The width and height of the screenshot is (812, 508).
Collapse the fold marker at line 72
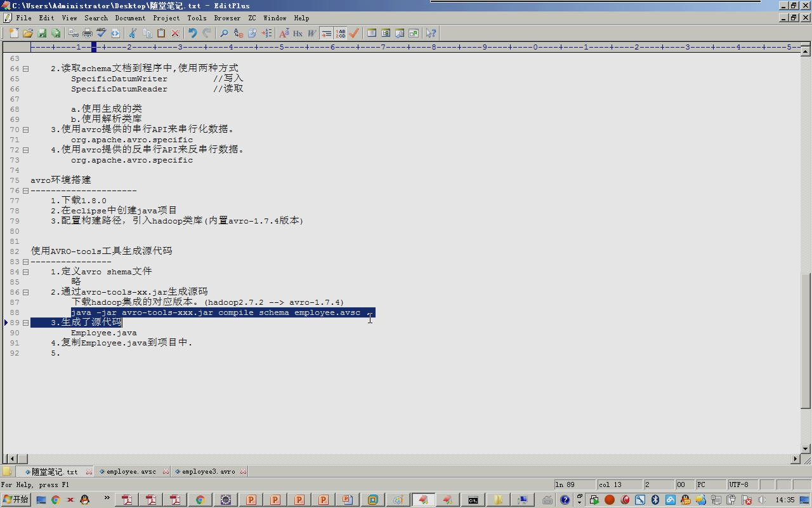26,150
